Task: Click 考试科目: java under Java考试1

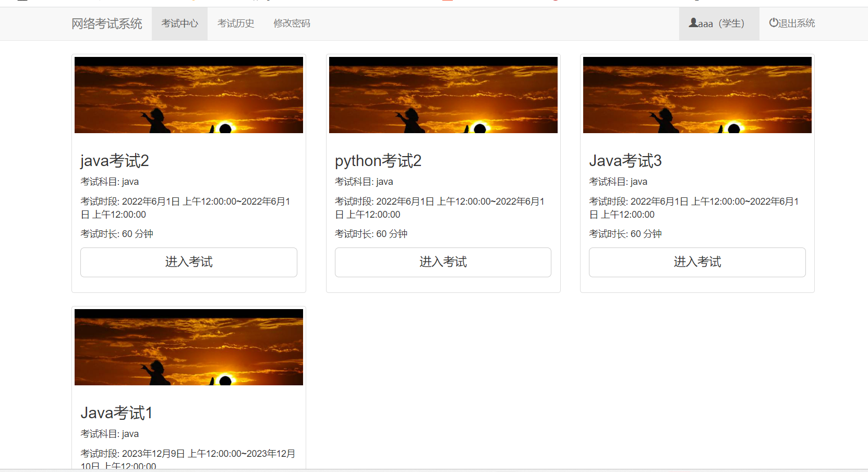Action: coord(110,434)
